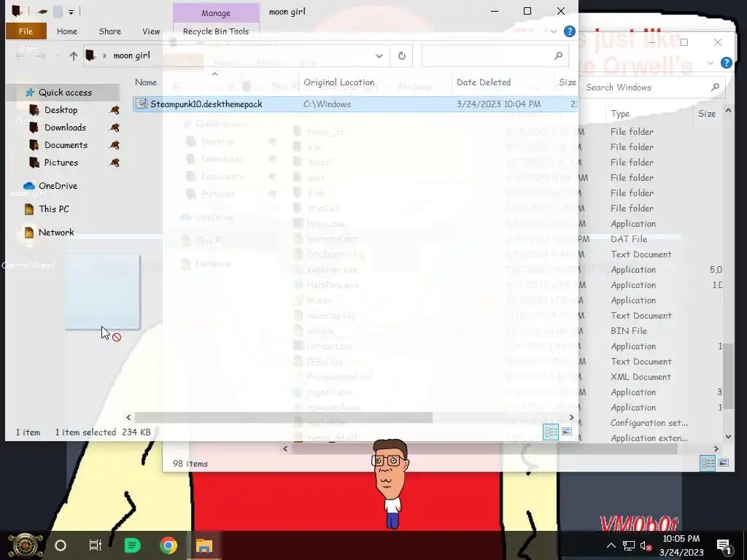Image resolution: width=747 pixels, height=560 pixels.
Task: Open the Customize Quick Access Toolbar dropdown
Action: (71, 12)
